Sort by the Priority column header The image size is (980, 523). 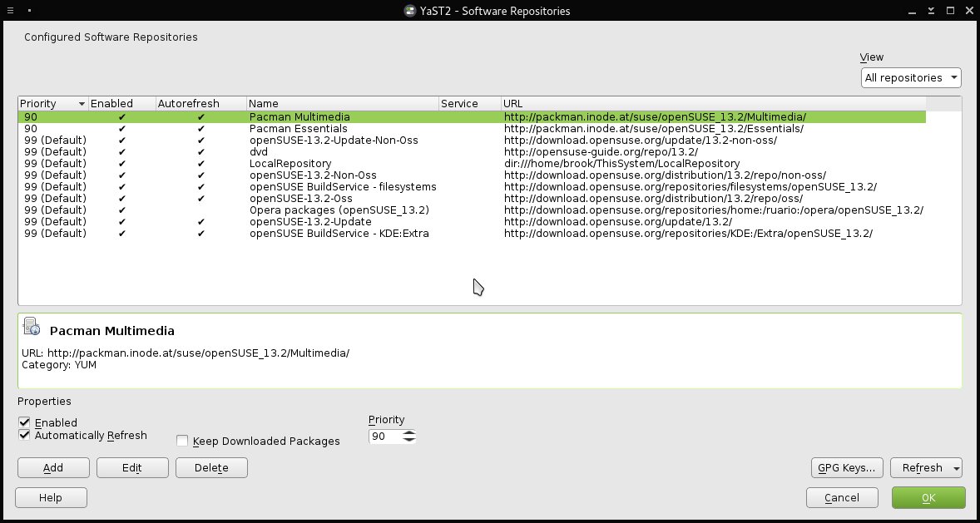point(53,104)
